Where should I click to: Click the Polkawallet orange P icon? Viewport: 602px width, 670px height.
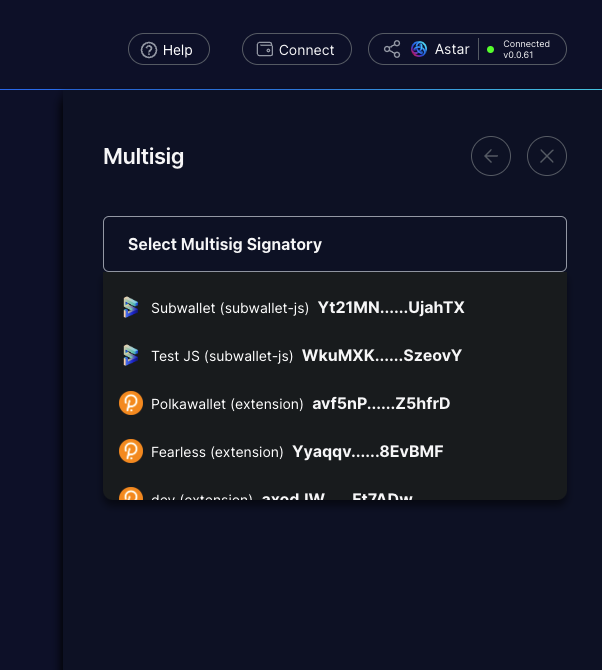(x=130, y=404)
